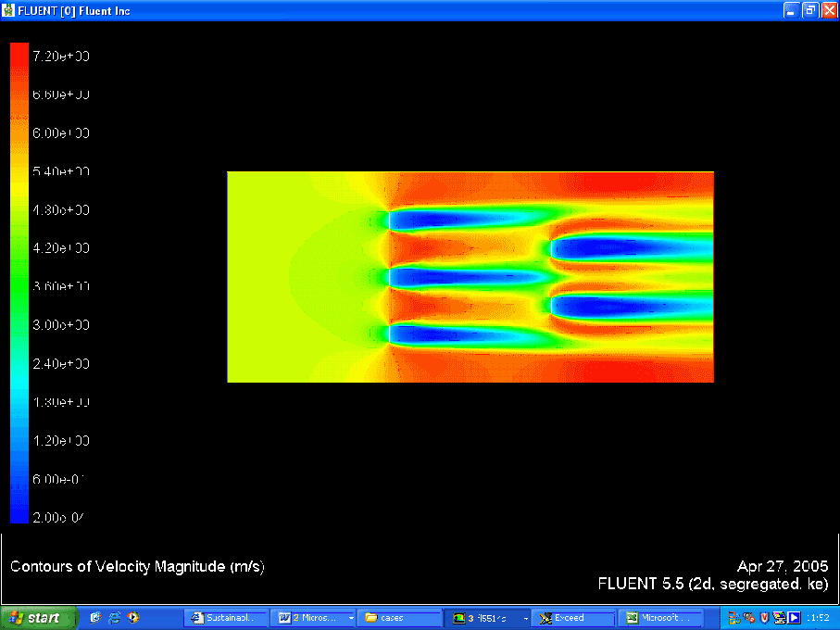Click the blue arrow tray icon

[x=794, y=618]
